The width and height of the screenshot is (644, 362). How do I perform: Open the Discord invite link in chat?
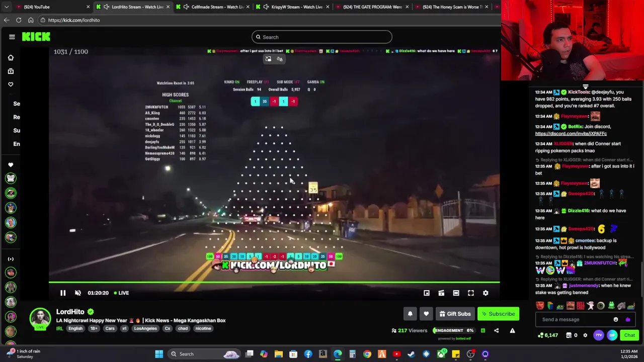click(x=571, y=134)
